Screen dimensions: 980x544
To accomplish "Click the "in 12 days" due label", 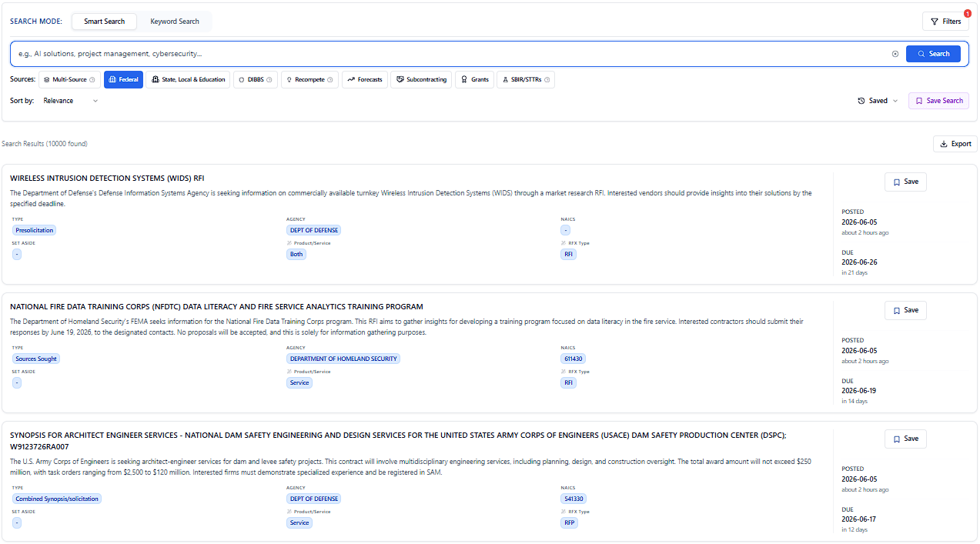I will 855,529.
